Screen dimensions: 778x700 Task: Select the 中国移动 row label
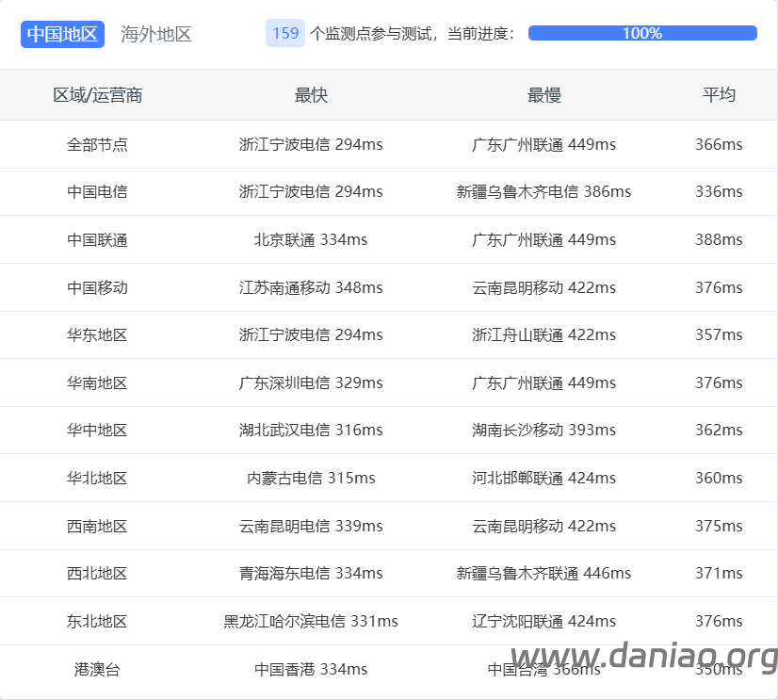coord(97,287)
